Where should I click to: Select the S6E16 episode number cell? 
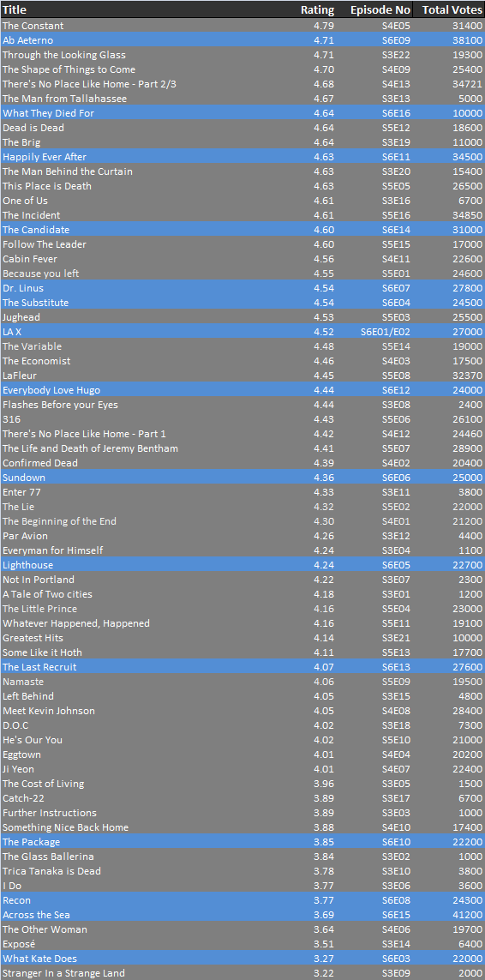point(396,113)
